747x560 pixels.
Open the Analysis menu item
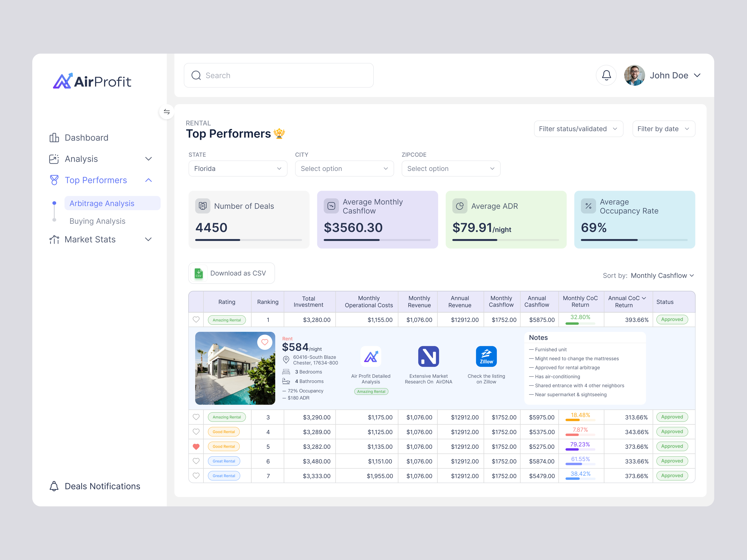[x=81, y=159]
